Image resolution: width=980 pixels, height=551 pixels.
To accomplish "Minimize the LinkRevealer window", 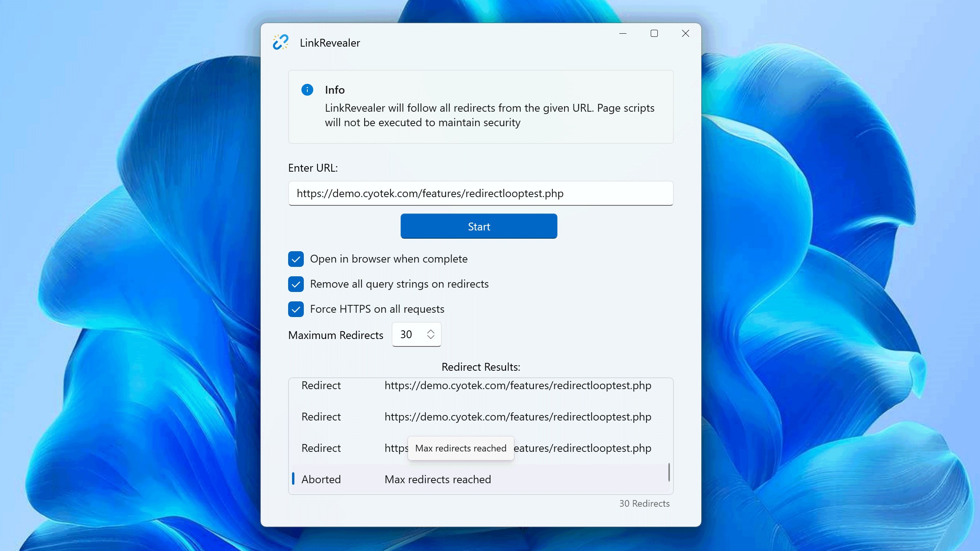I will click(623, 34).
